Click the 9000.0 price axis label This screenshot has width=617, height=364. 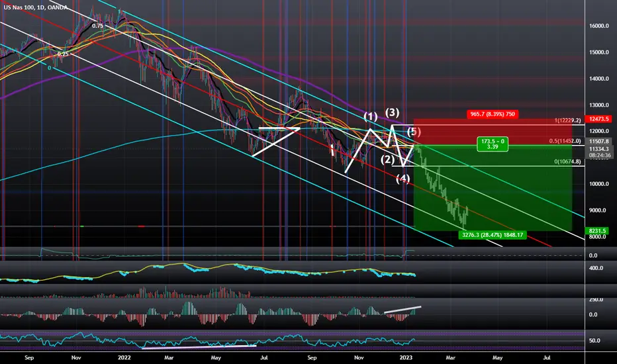(x=598, y=210)
